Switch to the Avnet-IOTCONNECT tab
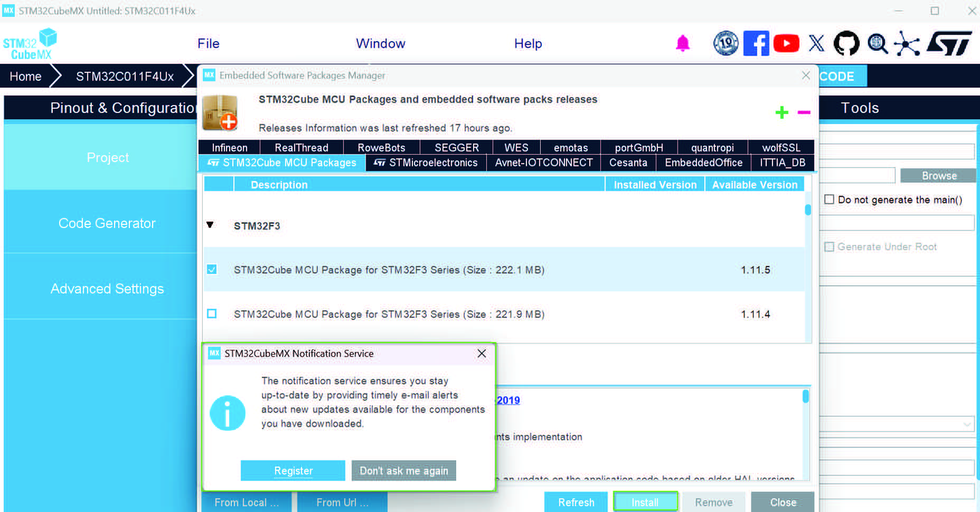 (544, 163)
